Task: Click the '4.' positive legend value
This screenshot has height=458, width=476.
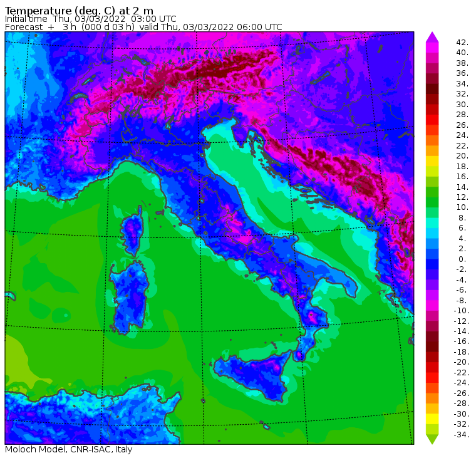Action: 462,239
